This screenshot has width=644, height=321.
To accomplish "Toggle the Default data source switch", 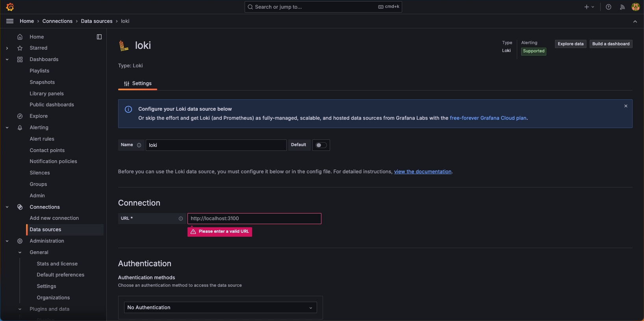I will 321,145.
